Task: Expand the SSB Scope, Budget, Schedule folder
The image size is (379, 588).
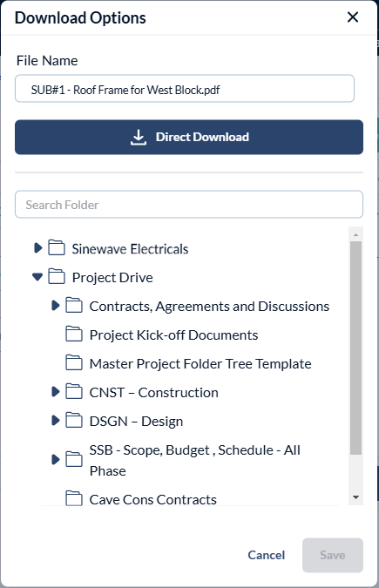Action: point(55,459)
